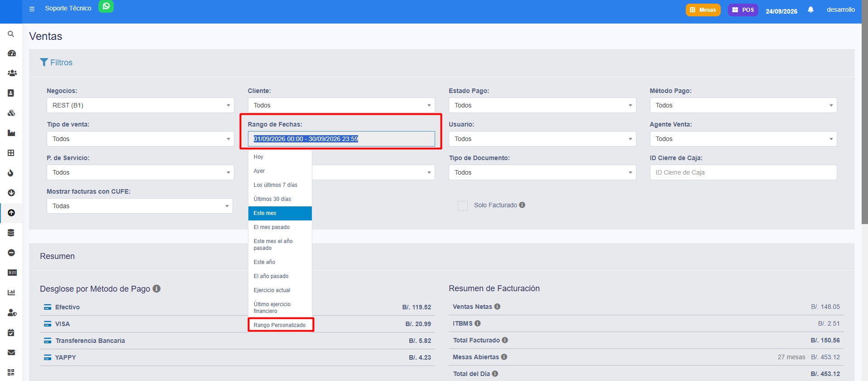Viewport: 868px width, 381px height.
Task: Open the dashboard gauge icon in sidebar
Action: 11,54
